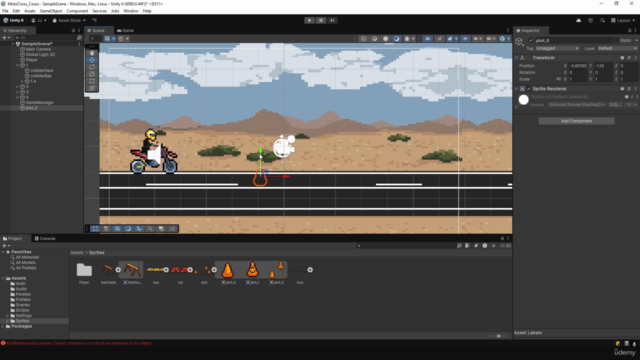Expand the object '2' in the Hierarchy
Viewport: 640px width, 360px height.
[x=18, y=87]
